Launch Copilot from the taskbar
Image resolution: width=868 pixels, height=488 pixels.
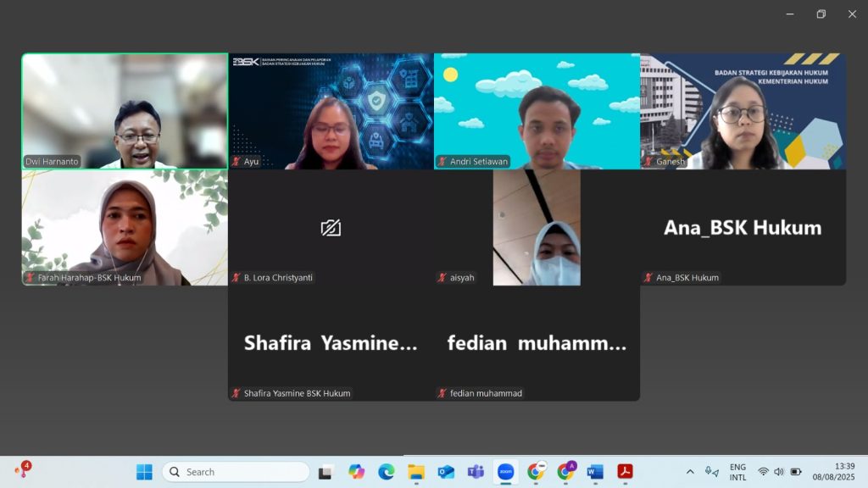tap(356, 472)
